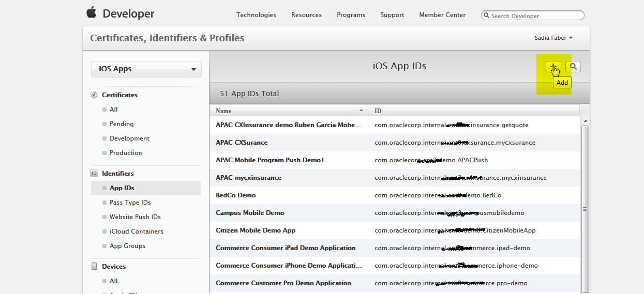The width and height of the screenshot is (644, 294).
Task: Click the Devices section icon
Action: click(94, 267)
